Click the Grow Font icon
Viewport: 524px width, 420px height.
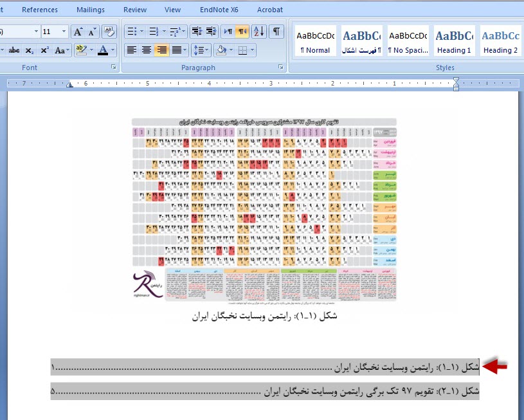(78, 32)
